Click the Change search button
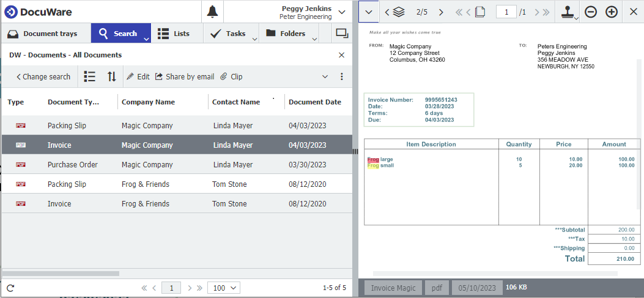Viewport: 644px width, 298px height. click(x=43, y=76)
